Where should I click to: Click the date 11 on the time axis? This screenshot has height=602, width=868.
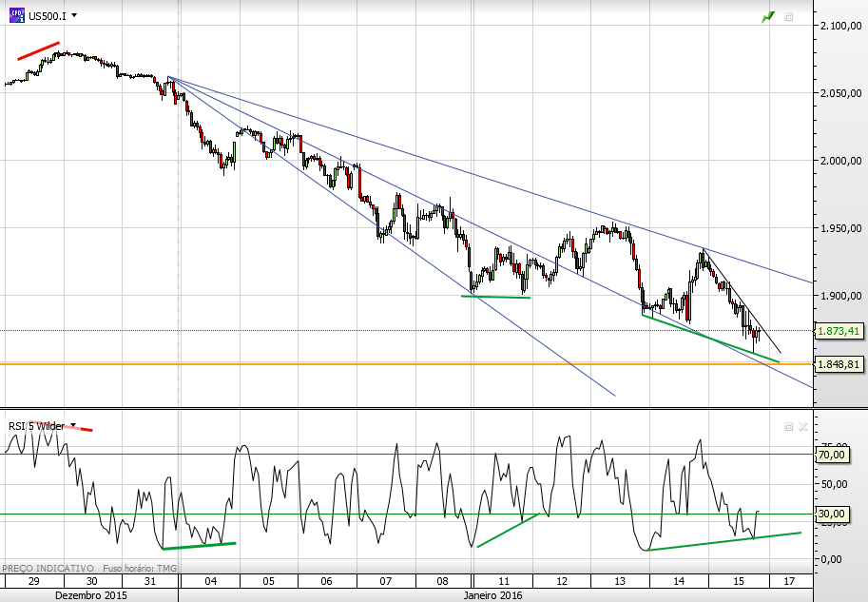[x=503, y=581]
